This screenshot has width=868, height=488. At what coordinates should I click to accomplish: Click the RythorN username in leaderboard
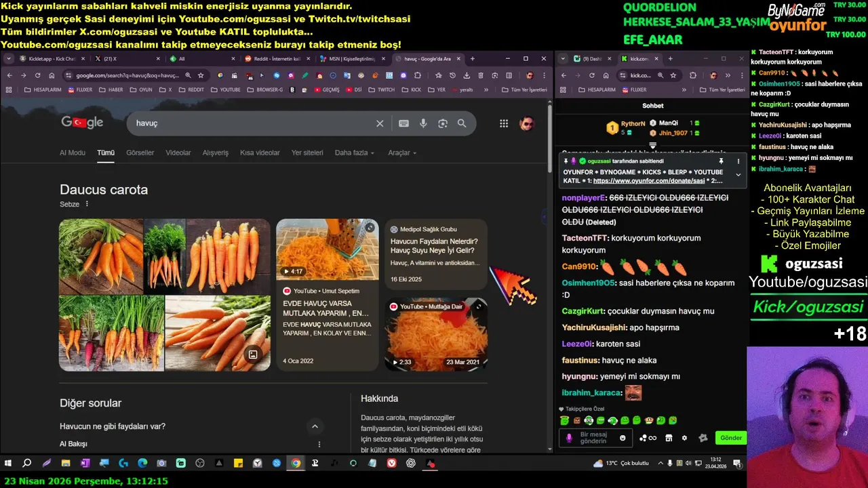click(x=633, y=124)
